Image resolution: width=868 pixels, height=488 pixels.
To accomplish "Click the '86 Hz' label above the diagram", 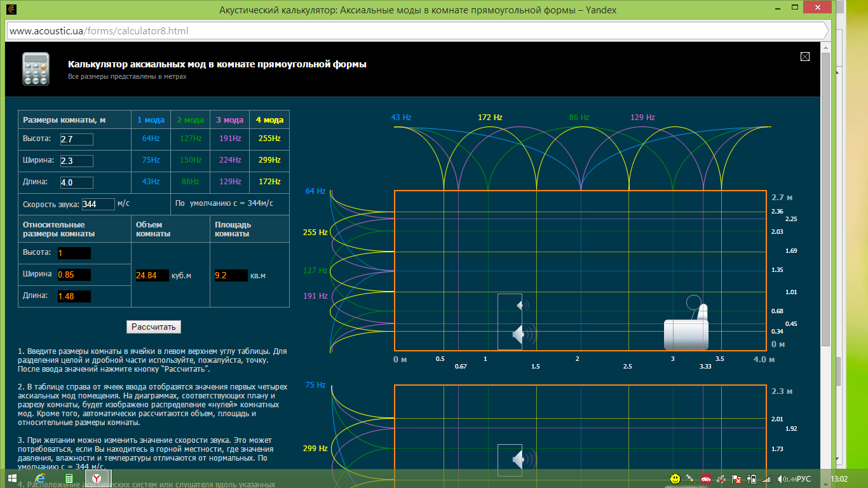I will coord(579,118).
